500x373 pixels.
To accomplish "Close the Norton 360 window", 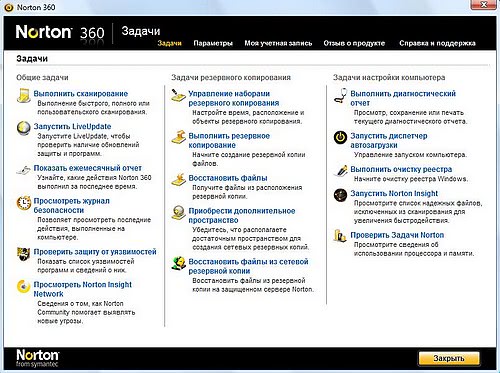I will [484, 5].
